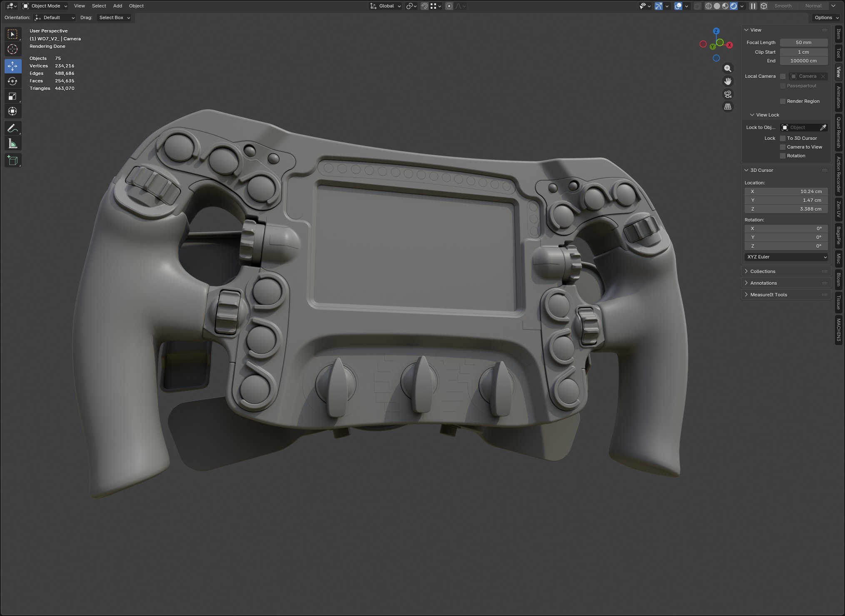Open the Object Mode dropdown
The height and width of the screenshot is (616, 845).
coord(45,6)
